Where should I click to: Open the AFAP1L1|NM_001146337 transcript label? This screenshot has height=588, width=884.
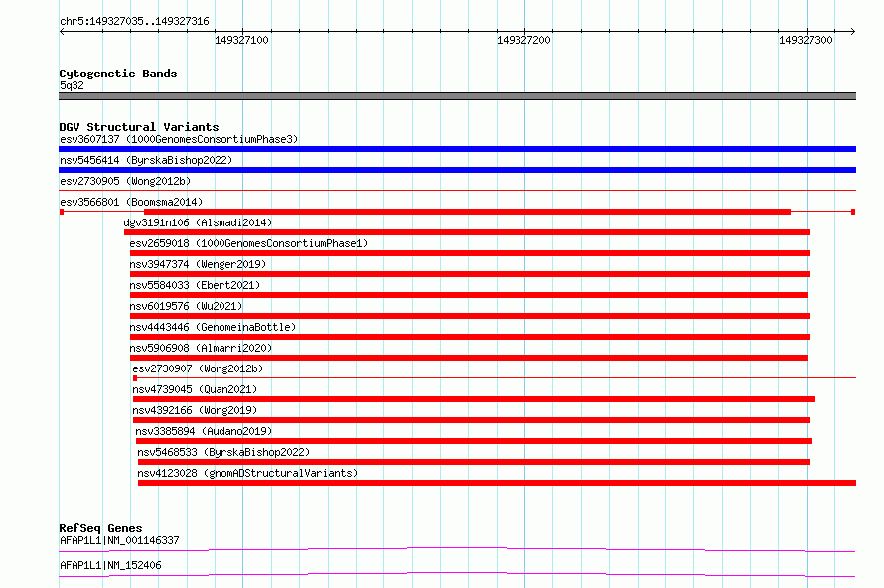(x=119, y=540)
